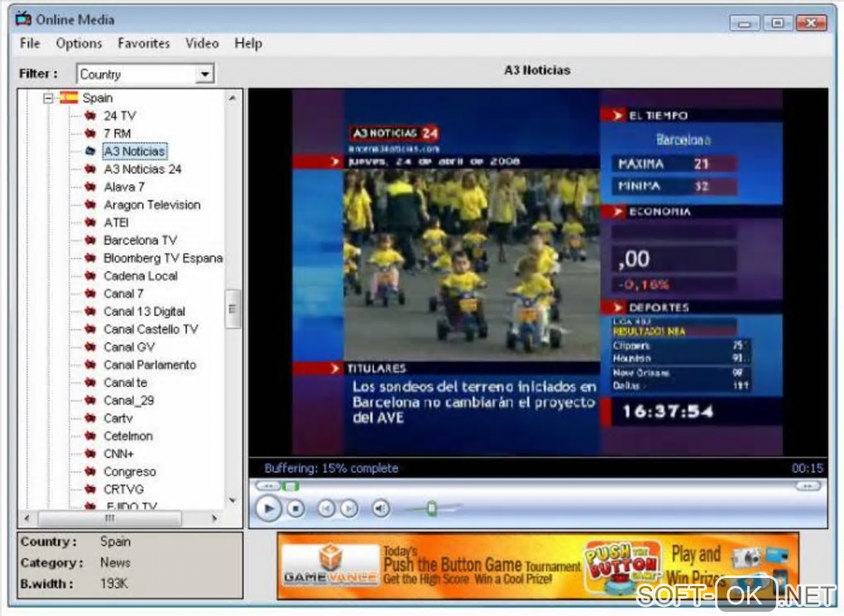Click the Play button in media player
The image size is (844, 616).
pyautogui.click(x=268, y=509)
